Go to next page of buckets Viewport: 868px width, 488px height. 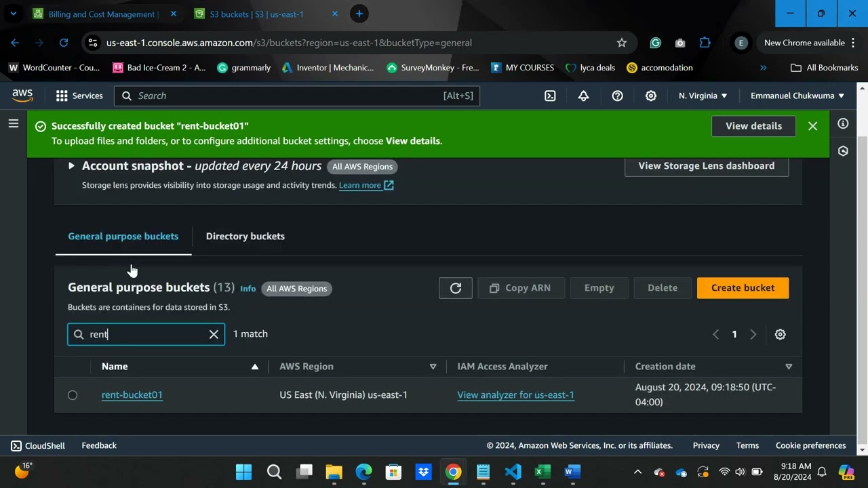pyautogui.click(x=753, y=334)
